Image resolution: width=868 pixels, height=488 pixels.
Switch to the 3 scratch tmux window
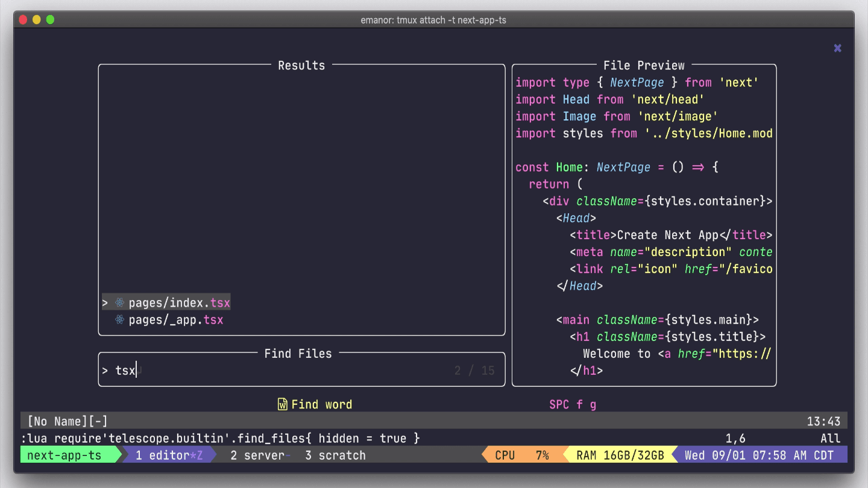(x=335, y=455)
